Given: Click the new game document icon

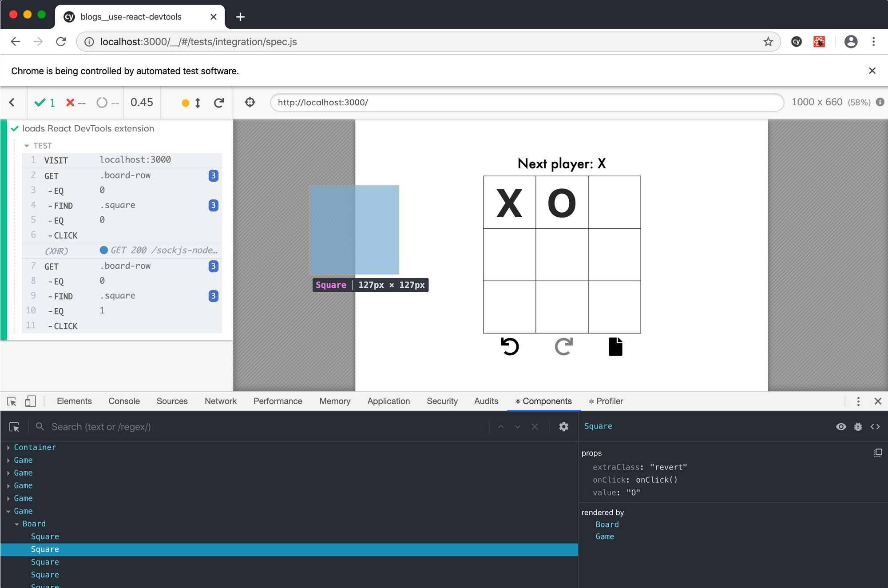Looking at the screenshot, I should click(615, 346).
